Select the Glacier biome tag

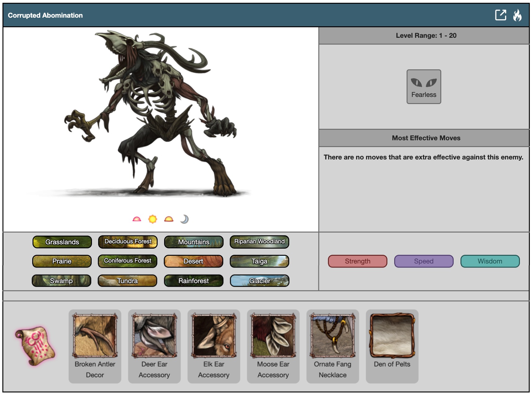tap(259, 281)
